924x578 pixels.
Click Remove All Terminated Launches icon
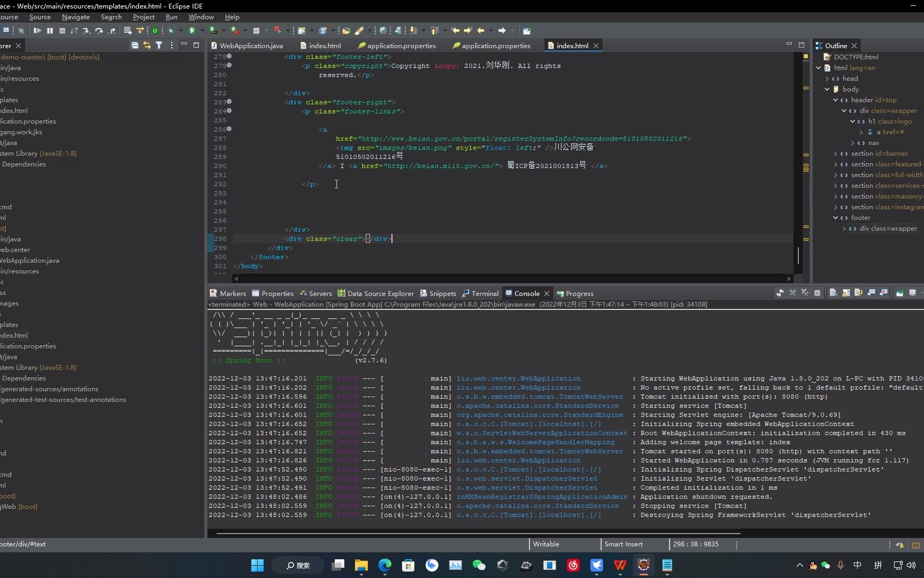pos(805,293)
